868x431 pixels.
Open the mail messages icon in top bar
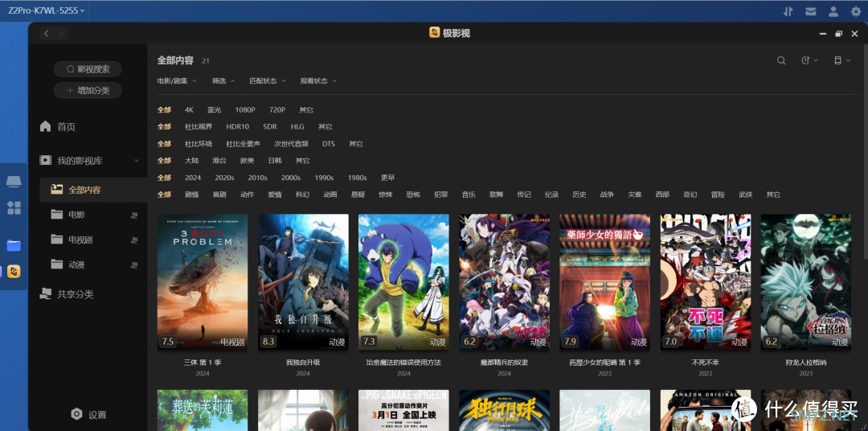tap(811, 11)
